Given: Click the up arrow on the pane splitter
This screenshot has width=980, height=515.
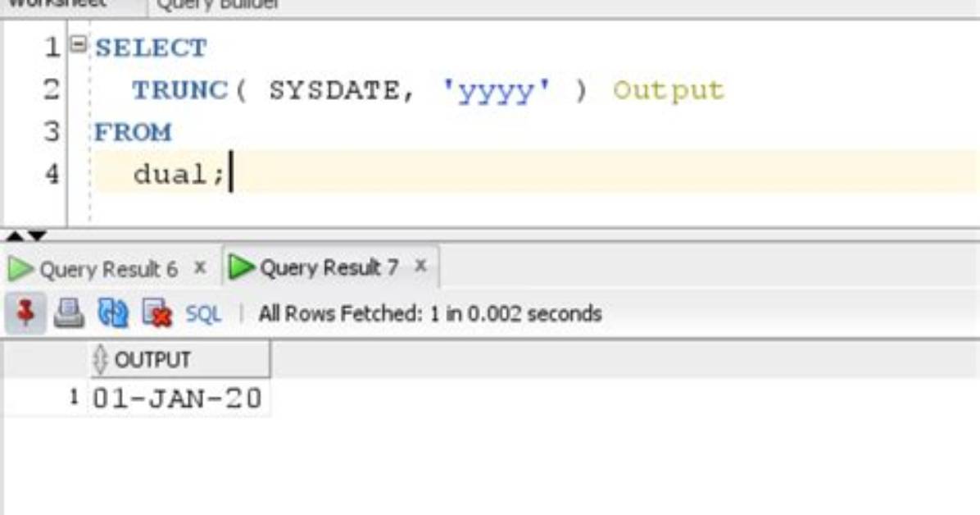Looking at the screenshot, I should (x=15, y=236).
